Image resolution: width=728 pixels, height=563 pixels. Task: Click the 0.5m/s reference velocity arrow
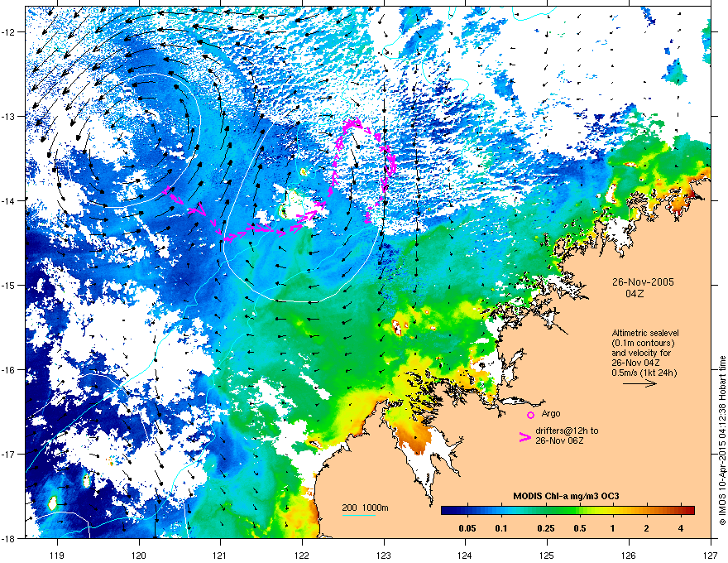[x=639, y=383]
